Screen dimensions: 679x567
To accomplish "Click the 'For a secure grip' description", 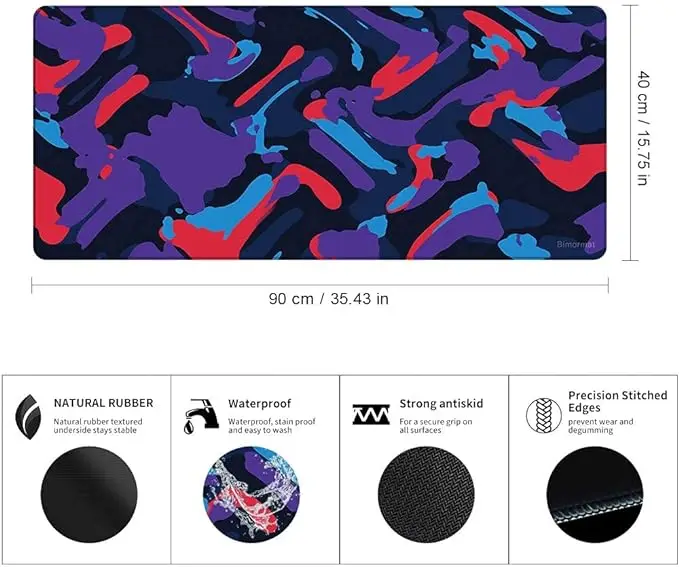I will [x=436, y=426].
